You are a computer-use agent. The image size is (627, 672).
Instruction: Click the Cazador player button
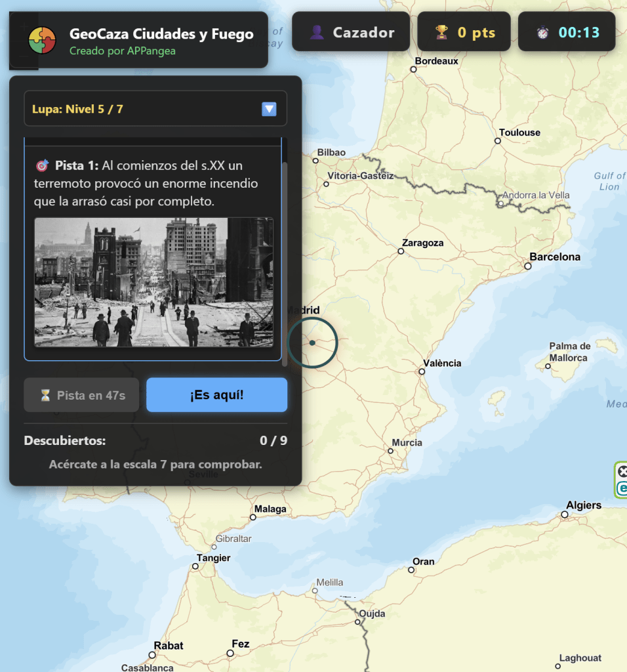(351, 31)
